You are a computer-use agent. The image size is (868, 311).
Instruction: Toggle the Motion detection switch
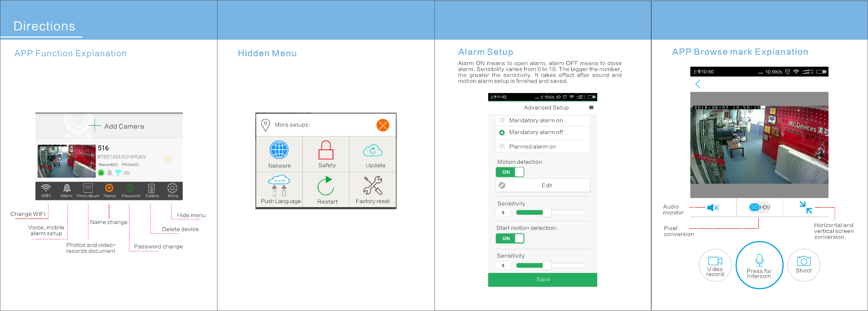coord(510,172)
